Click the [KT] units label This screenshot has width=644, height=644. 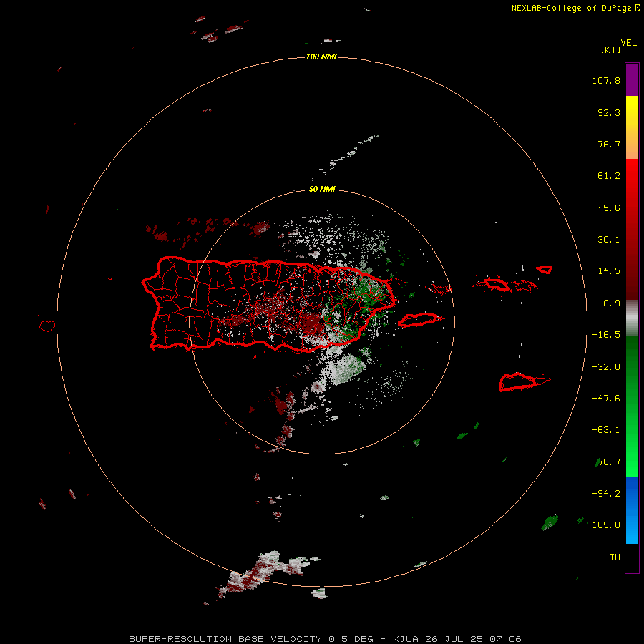pyautogui.click(x=610, y=49)
